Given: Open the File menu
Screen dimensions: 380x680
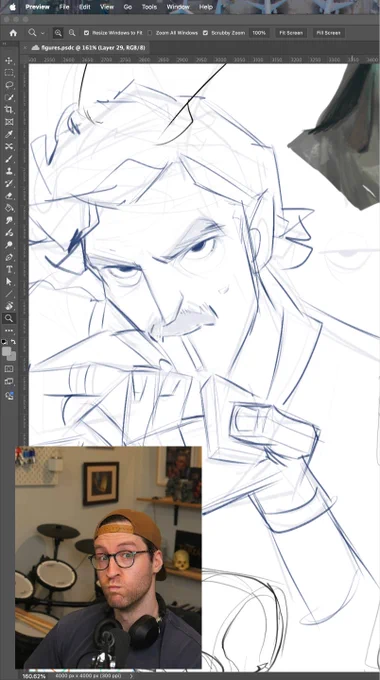Looking at the screenshot, I should pyautogui.click(x=64, y=7).
